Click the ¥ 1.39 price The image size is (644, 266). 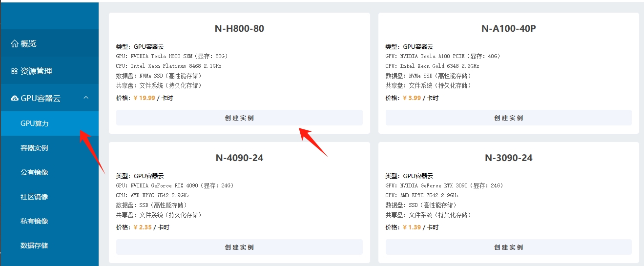coord(412,227)
